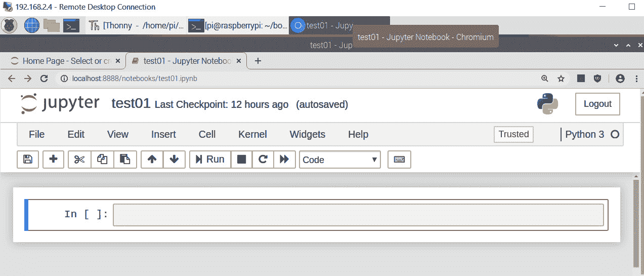Open the Kernel menu
The width and height of the screenshot is (644, 276).
pos(252,134)
